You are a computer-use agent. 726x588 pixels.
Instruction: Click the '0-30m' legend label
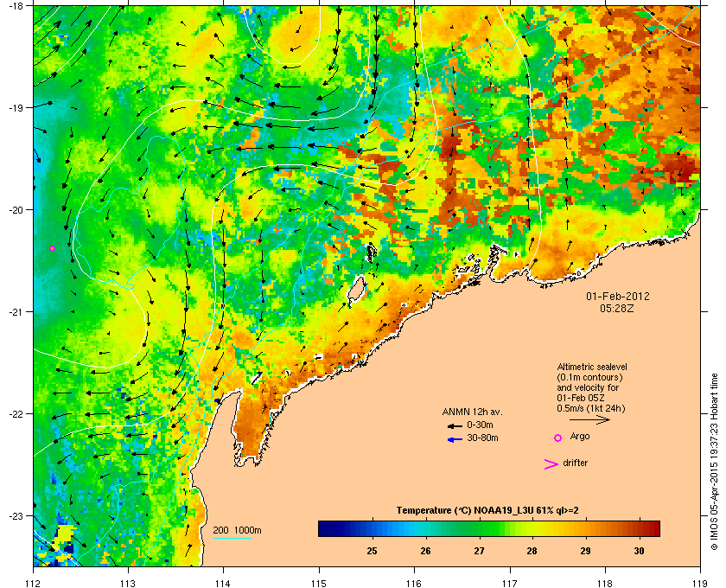pyautogui.click(x=480, y=425)
